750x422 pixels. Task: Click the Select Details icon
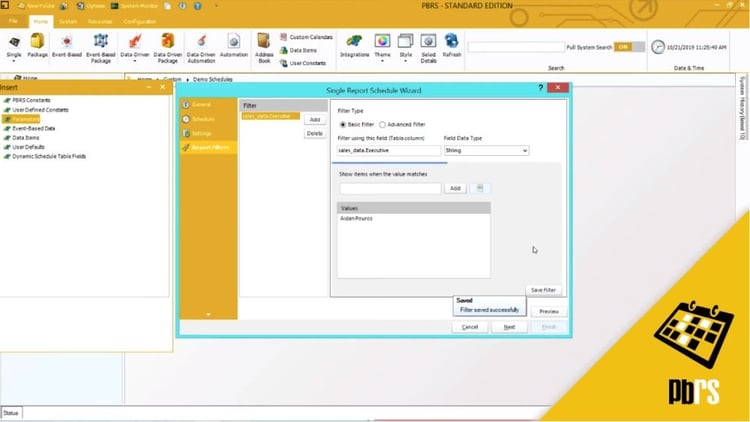429,42
